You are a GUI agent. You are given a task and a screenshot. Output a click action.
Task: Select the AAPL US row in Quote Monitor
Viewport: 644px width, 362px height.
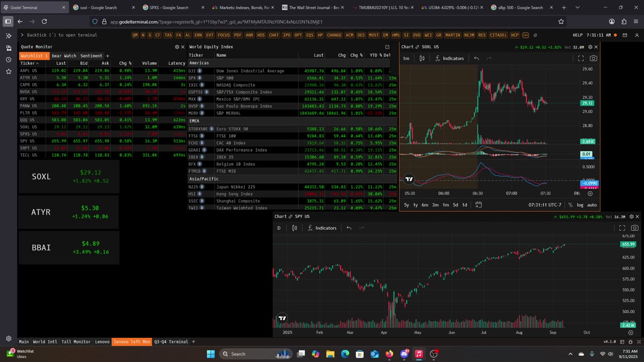click(x=102, y=71)
